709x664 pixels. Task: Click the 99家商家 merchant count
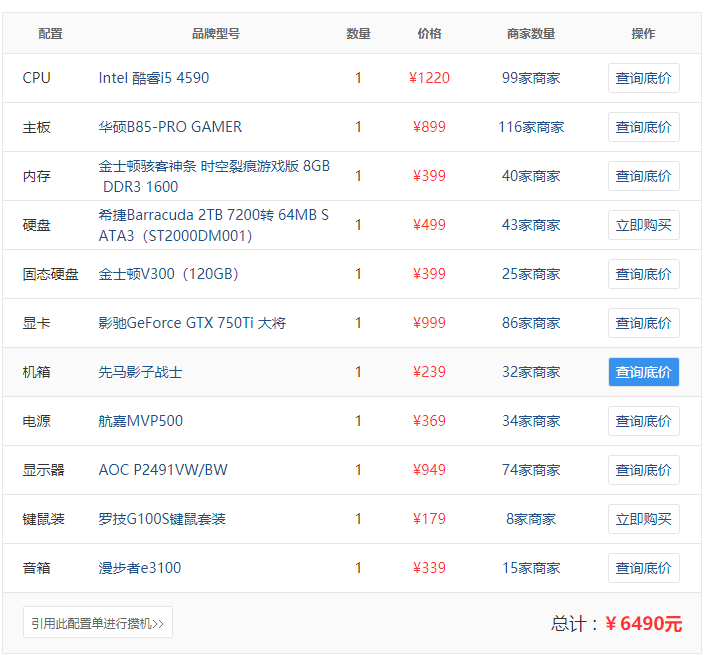[x=531, y=78]
